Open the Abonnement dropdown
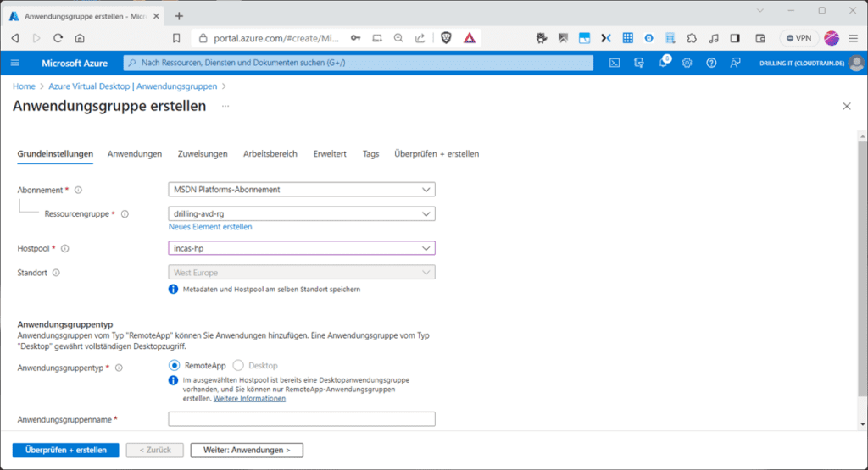868x470 pixels. pos(302,190)
